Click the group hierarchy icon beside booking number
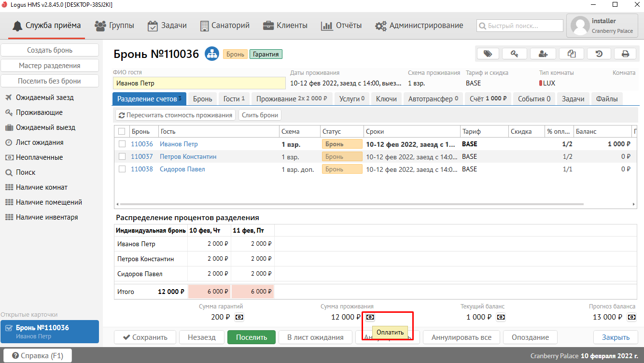 coord(211,54)
